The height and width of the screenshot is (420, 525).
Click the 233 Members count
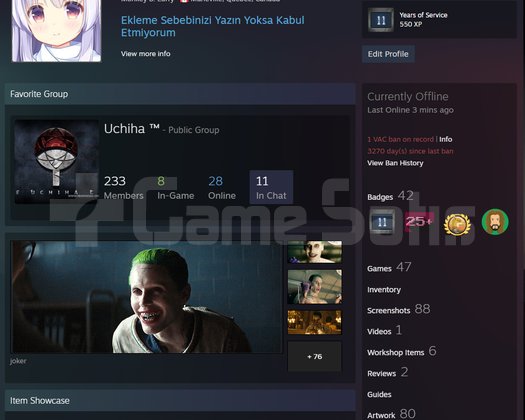(124, 188)
